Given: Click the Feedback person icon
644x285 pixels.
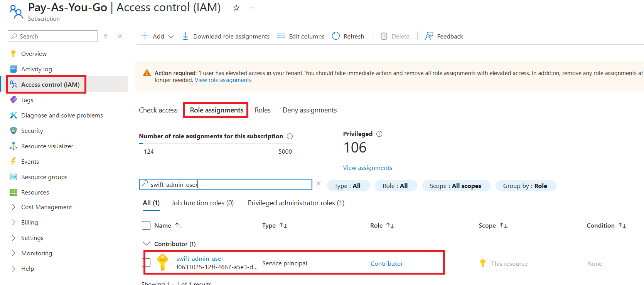Looking at the screenshot, I should click(x=429, y=36).
